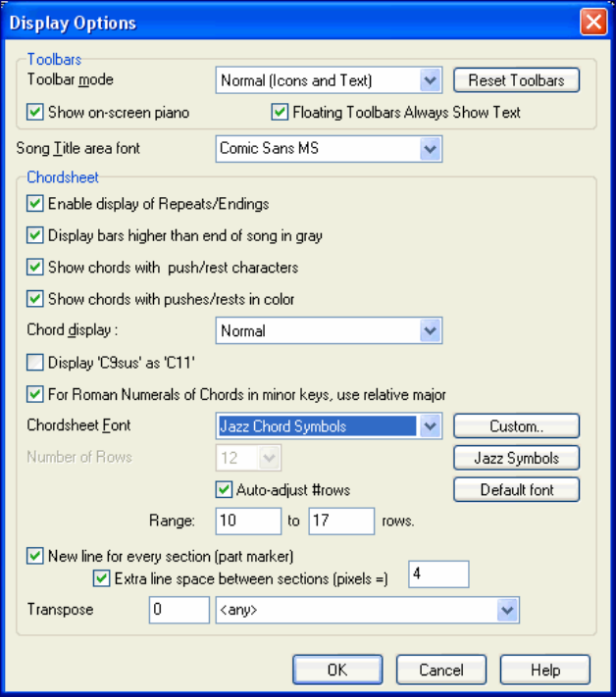The image size is (616, 697).
Task: Toggle Show on-screen piano checkbox
Action: 36,113
